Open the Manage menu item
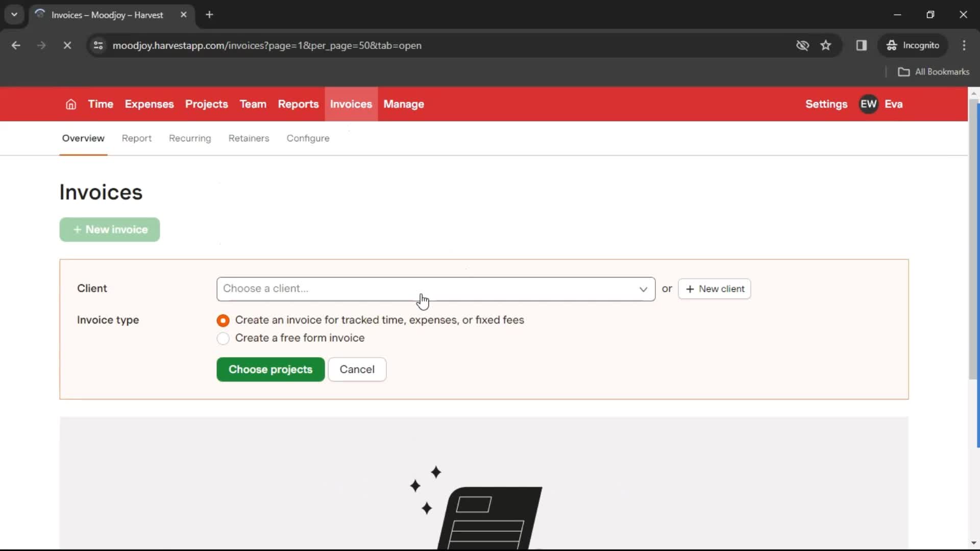980x551 pixels. click(403, 104)
